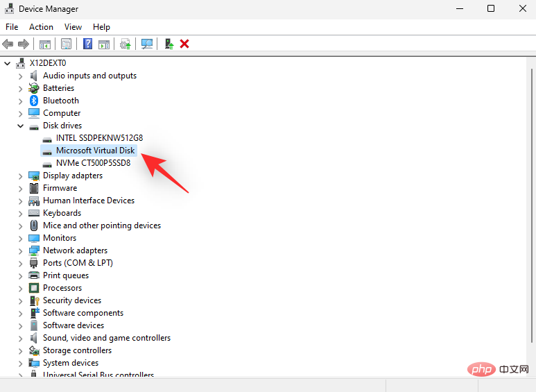Screen dimensions: 536x392
Task: Click the Ports (COM & LPT) plug icon
Action: pyautogui.click(x=34, y=263)
